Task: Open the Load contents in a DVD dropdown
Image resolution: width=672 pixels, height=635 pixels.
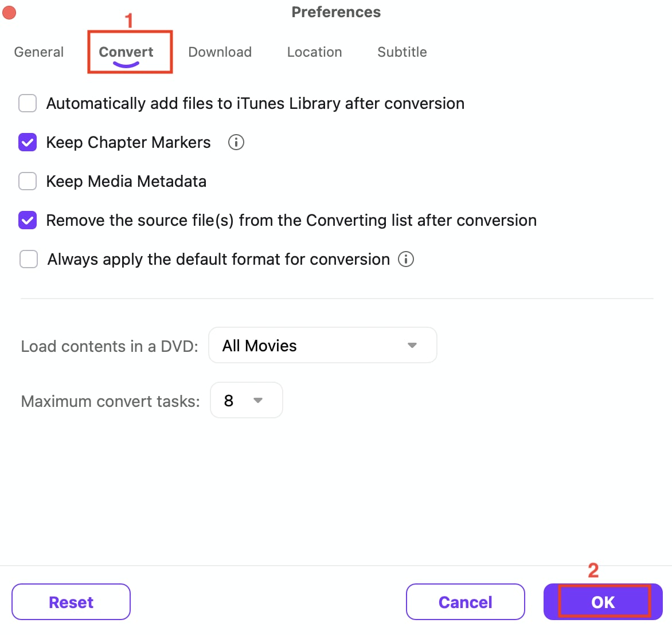Action: coord(322,345)
